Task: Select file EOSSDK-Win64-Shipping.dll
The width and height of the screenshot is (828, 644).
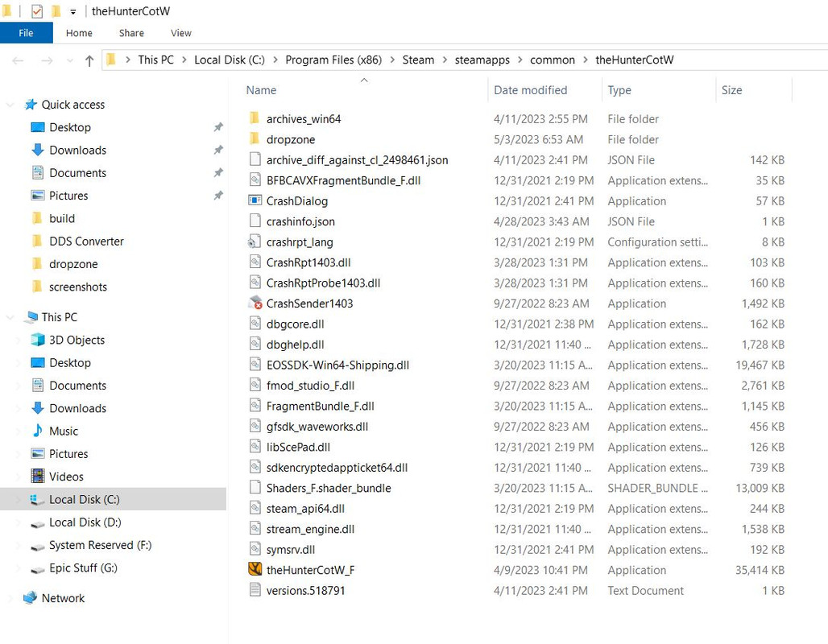Action: [337, 365]
